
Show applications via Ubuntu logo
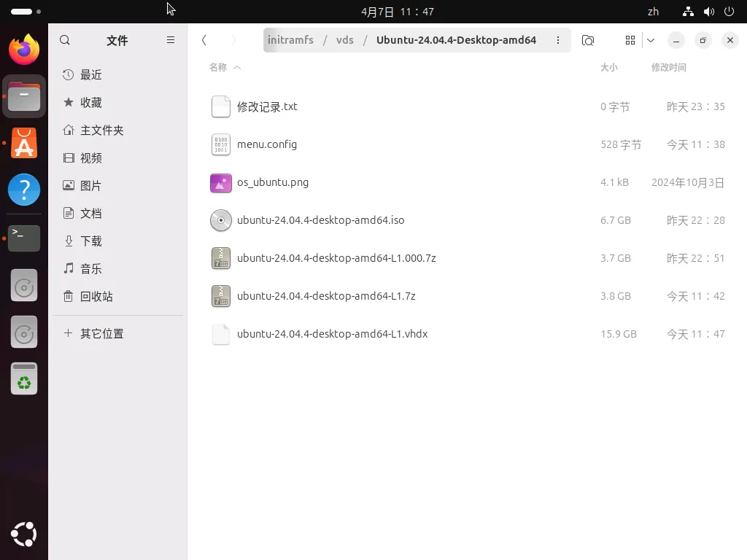[x=24, y=534]
